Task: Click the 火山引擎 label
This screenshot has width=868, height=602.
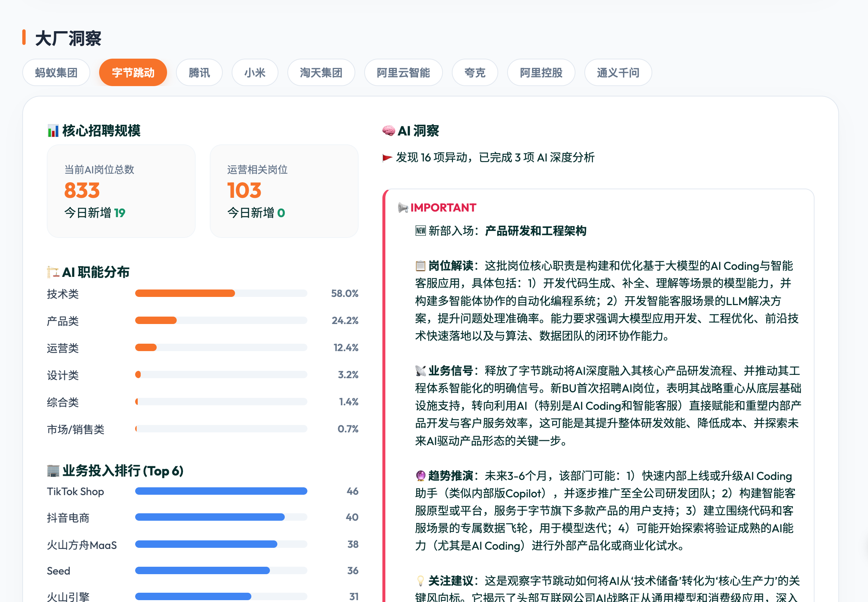Action: 68,596
